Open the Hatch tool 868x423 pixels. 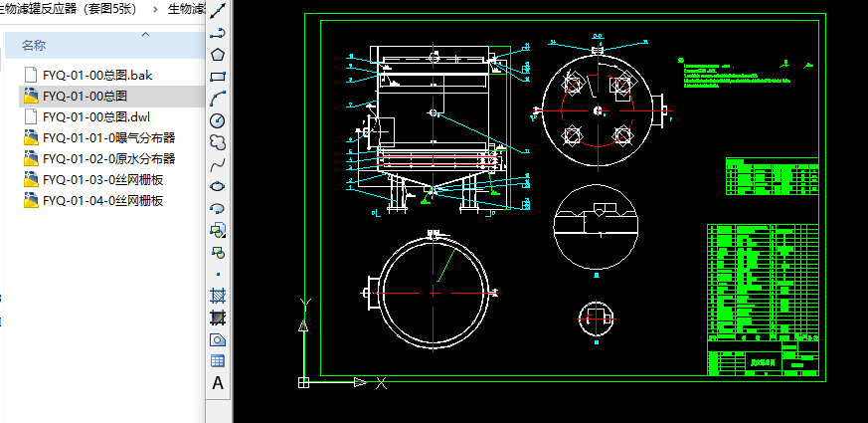[x=218, y=296]
